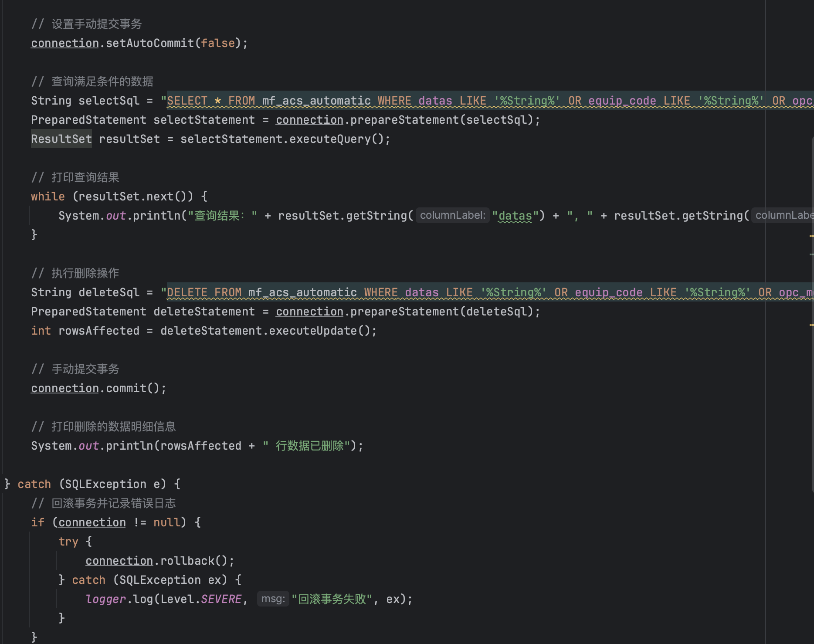814x644 pixels.
Task: Click the executeUpdate() call
Action: coord(319,331)
